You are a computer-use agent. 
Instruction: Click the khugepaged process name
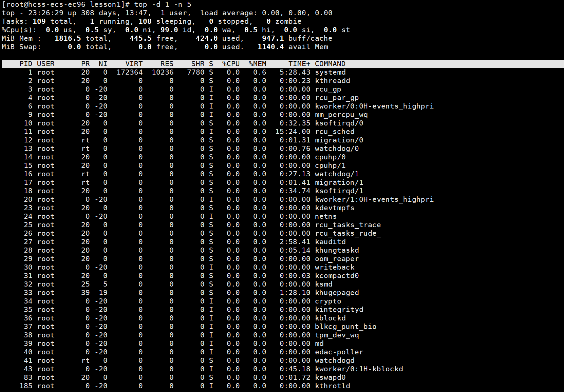pos(337,293)
